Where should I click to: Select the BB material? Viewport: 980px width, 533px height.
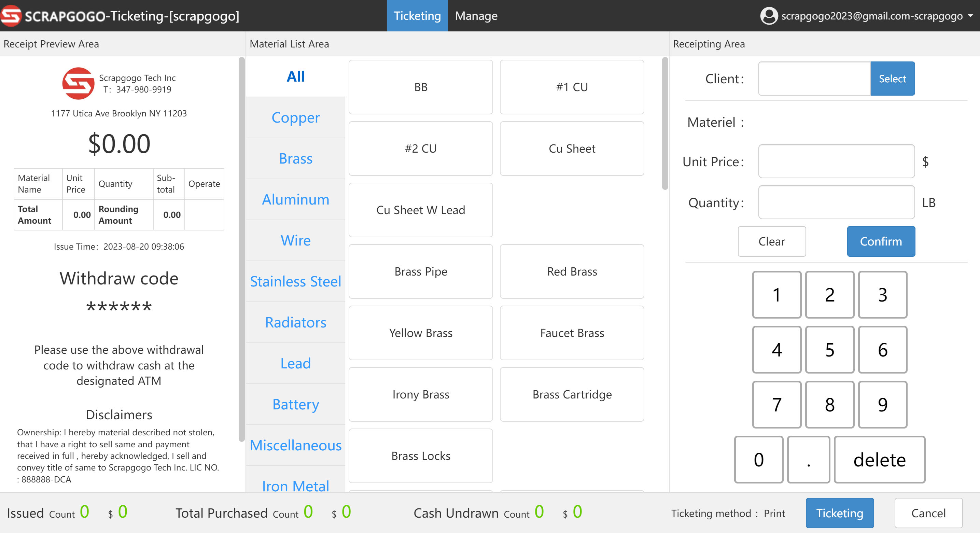pos(421,87)
